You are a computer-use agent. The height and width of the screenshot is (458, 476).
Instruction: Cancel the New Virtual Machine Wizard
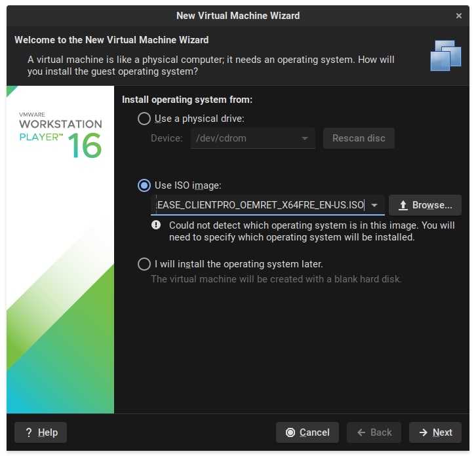click(x=307, y=432)
